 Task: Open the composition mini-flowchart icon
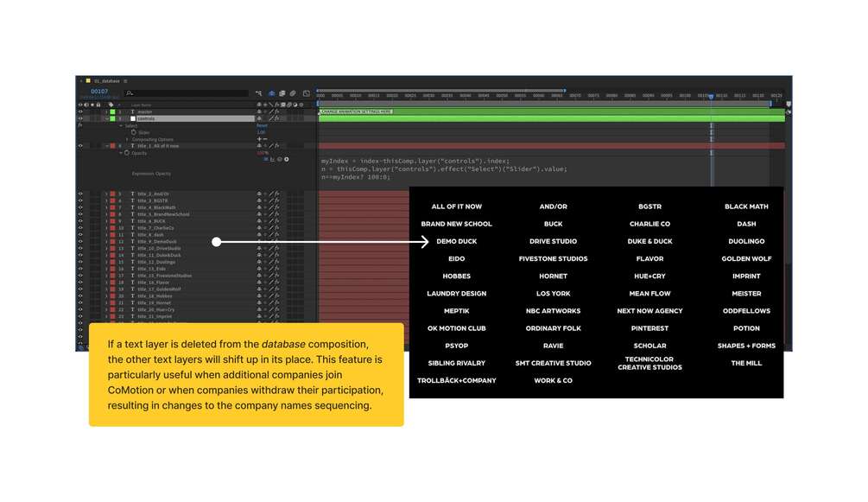(258, 93)
